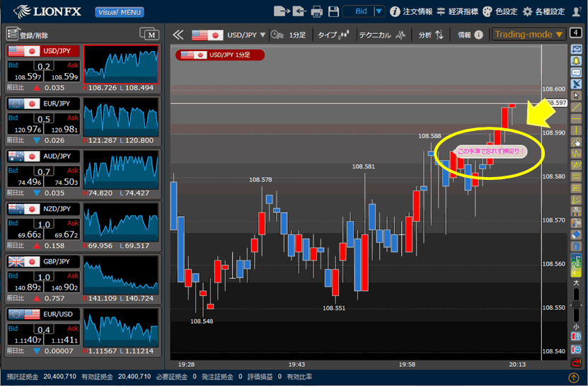588x386 pixels.
Task: Click the 19:43 time axis label
Action: tap(296, 365)
